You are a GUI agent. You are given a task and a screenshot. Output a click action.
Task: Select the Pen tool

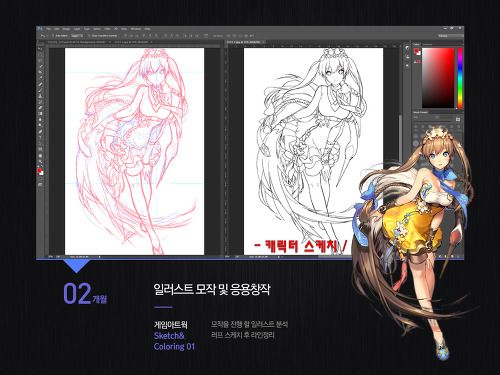click(41, 131)
